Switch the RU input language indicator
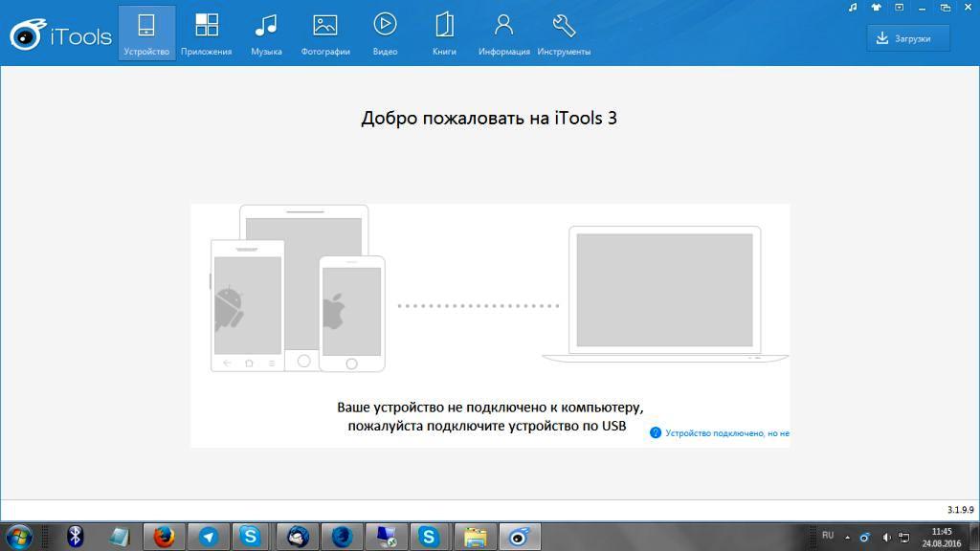The height and width of the screenshot is (551, 980). [828, 536]
